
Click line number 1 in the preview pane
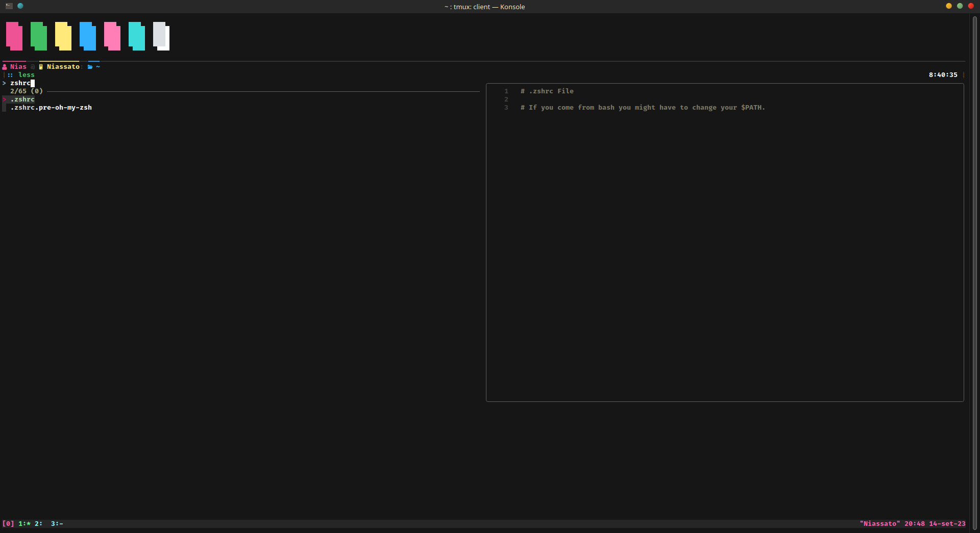(x=506, y=91)
